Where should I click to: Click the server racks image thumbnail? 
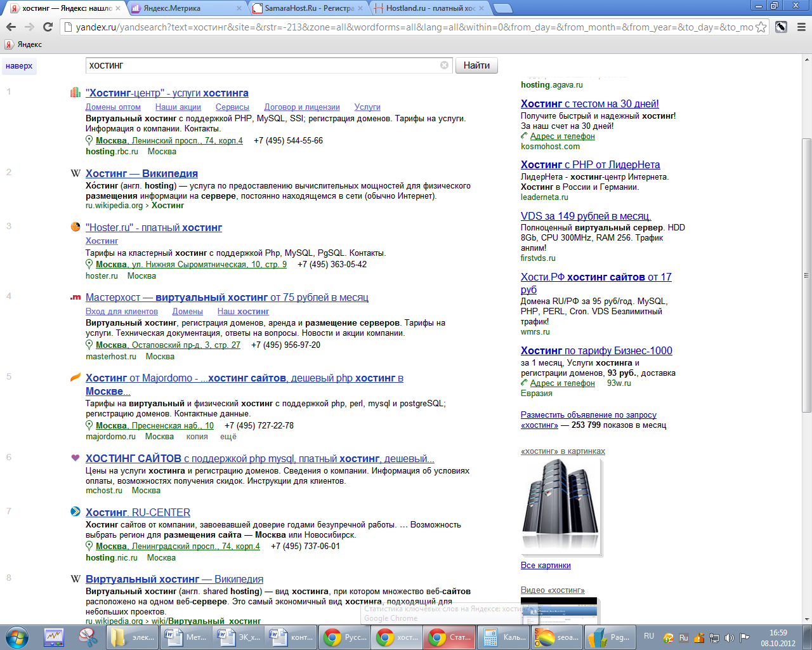[x=561, y=506]
